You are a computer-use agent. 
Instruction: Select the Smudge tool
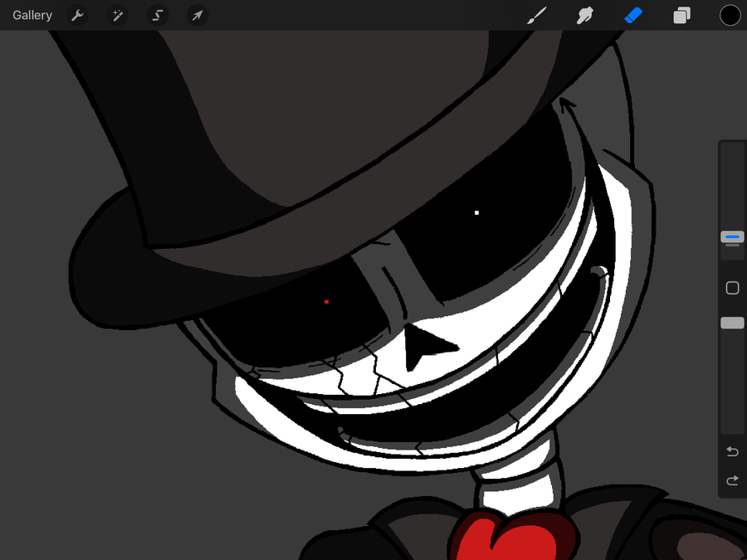tap(585, 15)
